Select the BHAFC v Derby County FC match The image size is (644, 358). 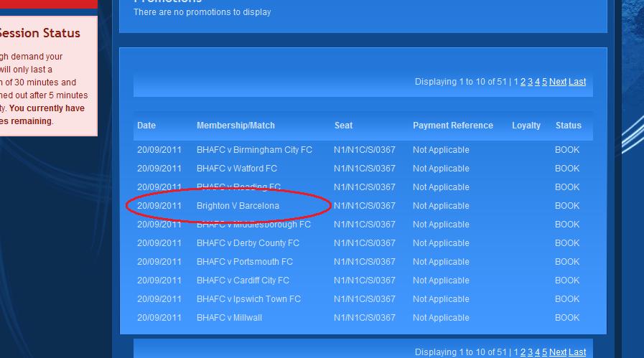248,243
